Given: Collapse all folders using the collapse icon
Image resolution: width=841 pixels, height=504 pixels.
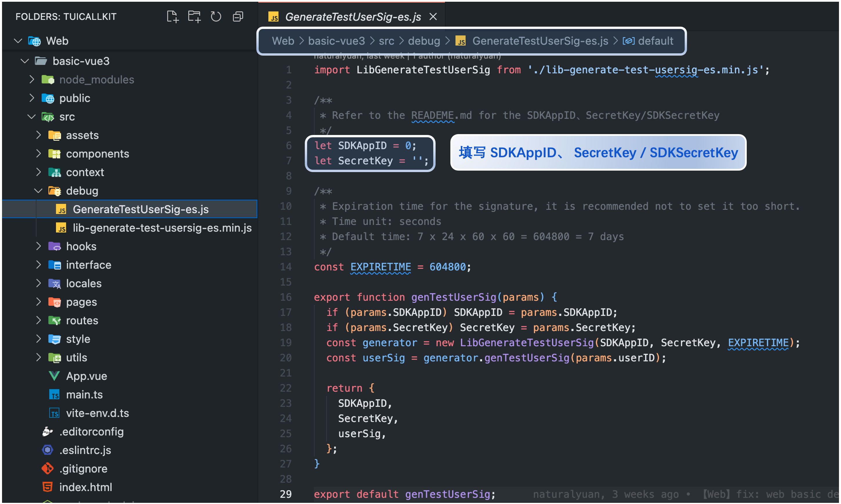Looking at the screenshot, I should [238, 16].
